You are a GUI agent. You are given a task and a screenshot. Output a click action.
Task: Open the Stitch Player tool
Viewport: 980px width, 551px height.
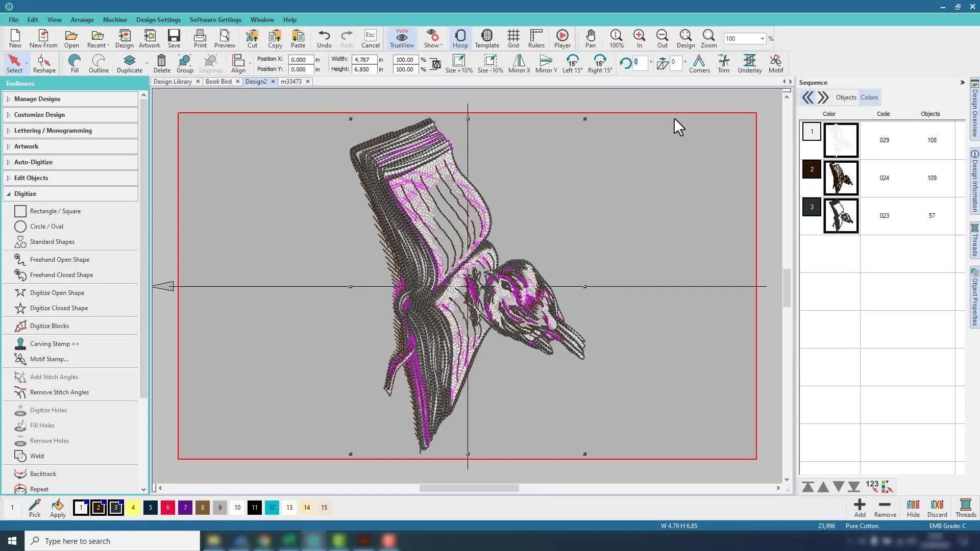562,39
